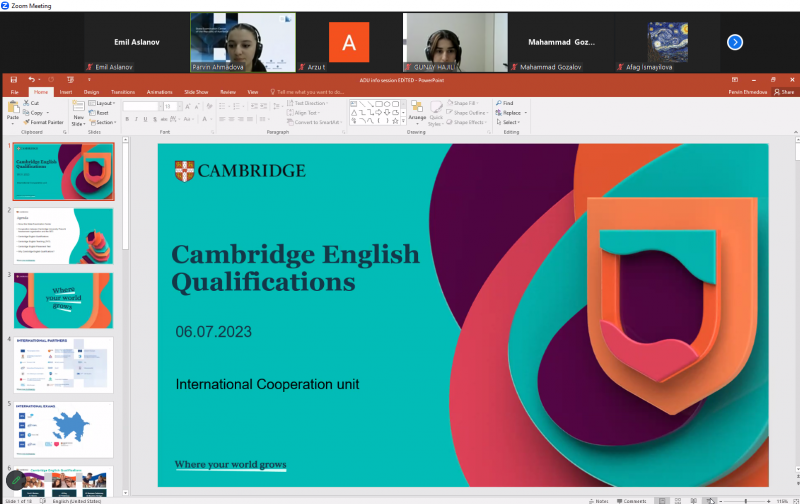Select slide 2 Agenda thumbnail
Image resolution: width=800 pixels, height=504 pixels.
click(x=63, y=236)
